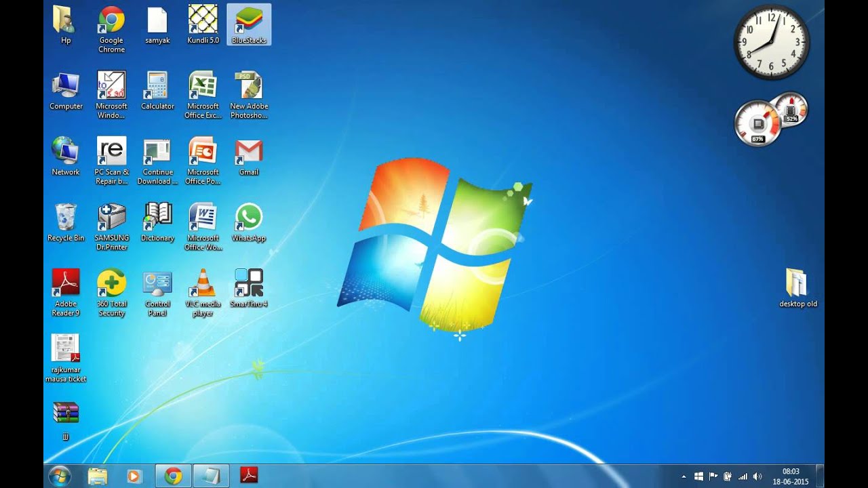Launch Kundli 5.0 shortcut
The image size is (868, 488).
point(203,24)
